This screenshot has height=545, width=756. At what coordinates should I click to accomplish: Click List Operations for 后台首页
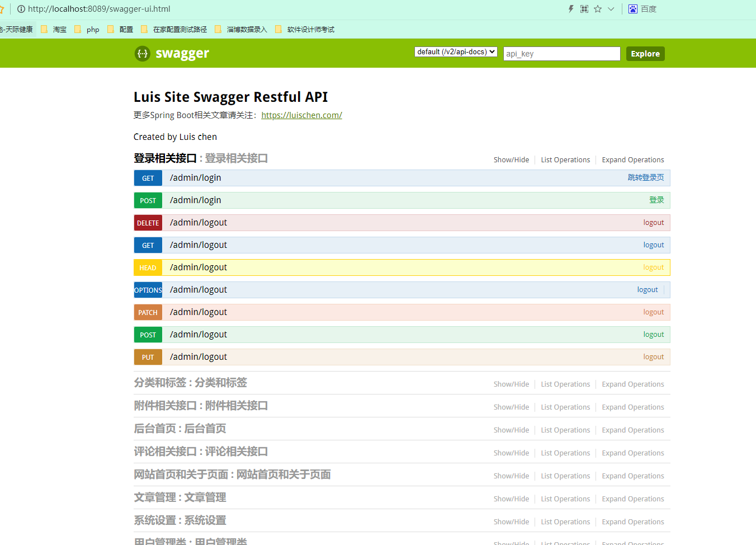(565, 430)
